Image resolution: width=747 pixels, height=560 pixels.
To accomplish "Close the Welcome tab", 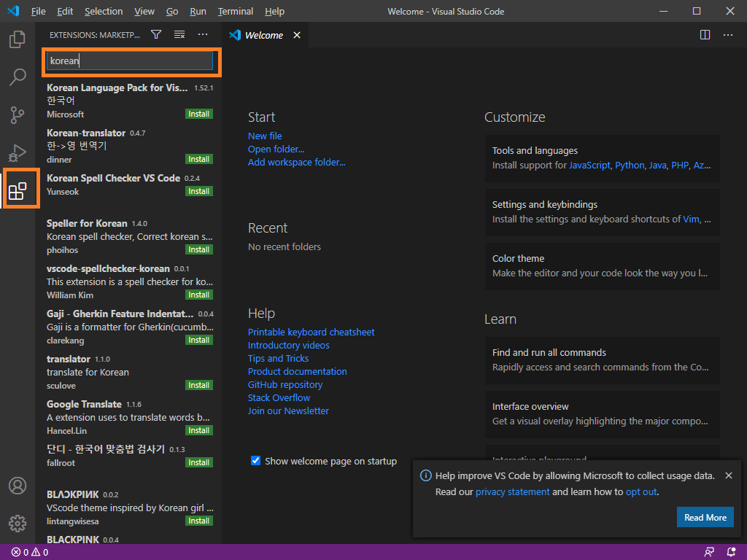I will tap(297, 35).
